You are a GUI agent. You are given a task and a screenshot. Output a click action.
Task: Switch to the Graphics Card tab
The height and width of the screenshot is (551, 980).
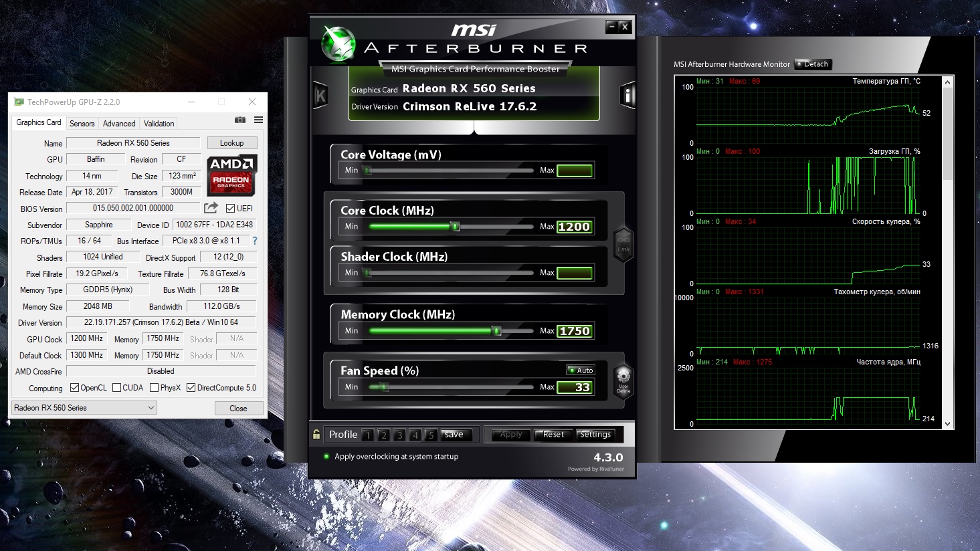pyautogui.click(x=39, y=122)
